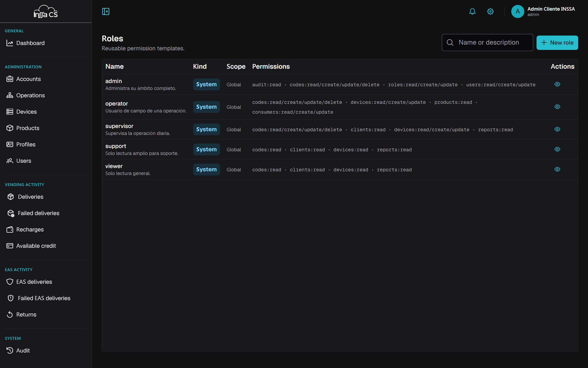Select the supervisor role name
Viewport: 588px width, 368px height.
point(119,126)
